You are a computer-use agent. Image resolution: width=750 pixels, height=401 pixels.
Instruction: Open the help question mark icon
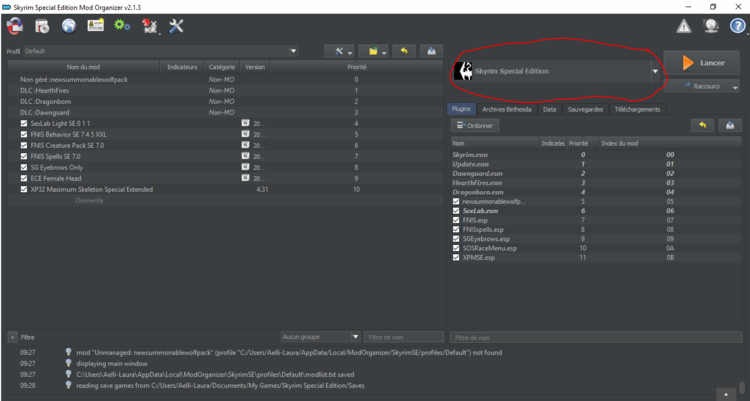(x=738, y=26)
